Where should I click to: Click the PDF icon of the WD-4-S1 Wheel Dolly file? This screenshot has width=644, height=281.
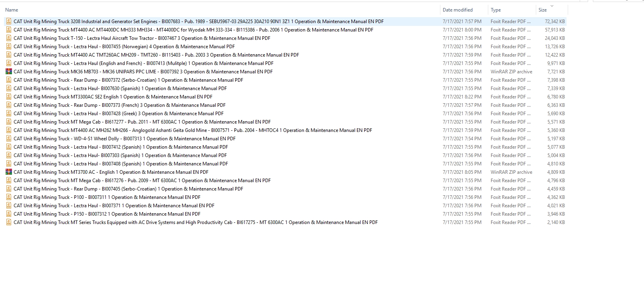(x=9, y=139)
